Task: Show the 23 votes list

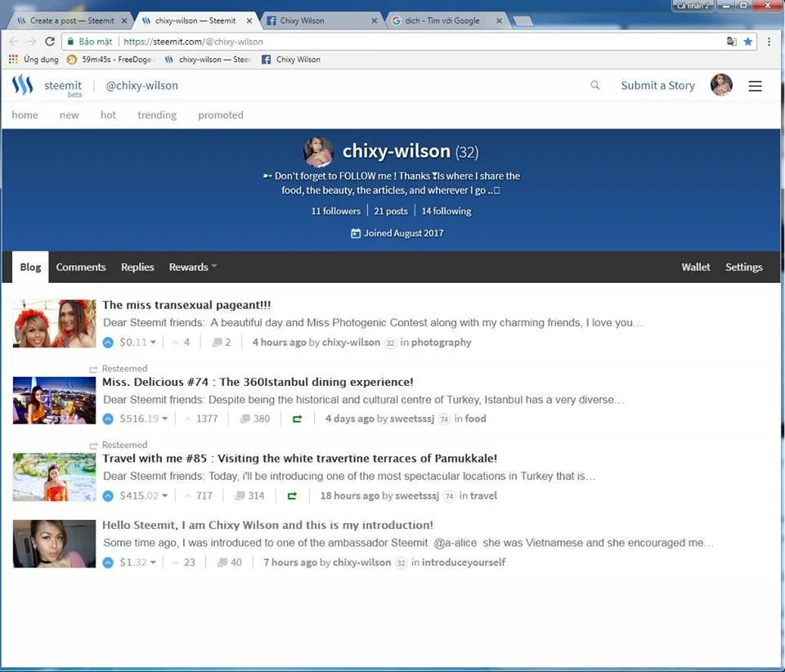Action: click(183, 562)
